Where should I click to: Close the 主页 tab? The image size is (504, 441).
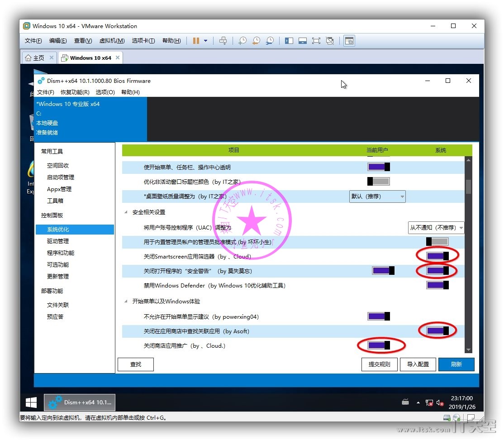(52, 58)
